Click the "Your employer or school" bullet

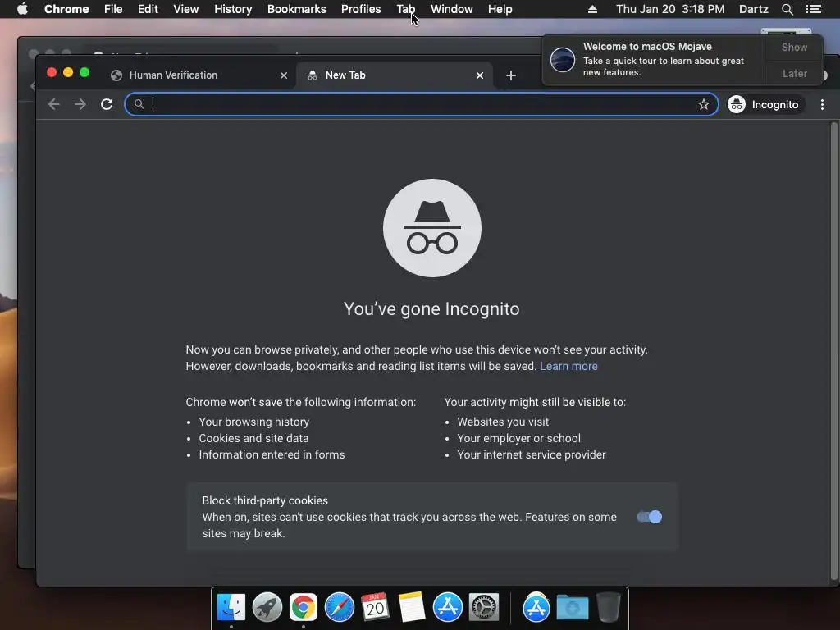click(518, 438)
